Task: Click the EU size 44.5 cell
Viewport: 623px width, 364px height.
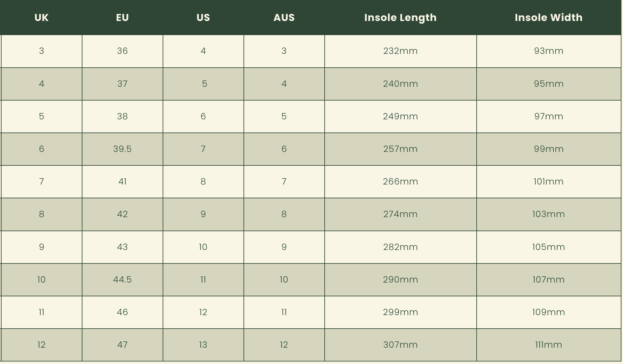Action: point(122,280)
